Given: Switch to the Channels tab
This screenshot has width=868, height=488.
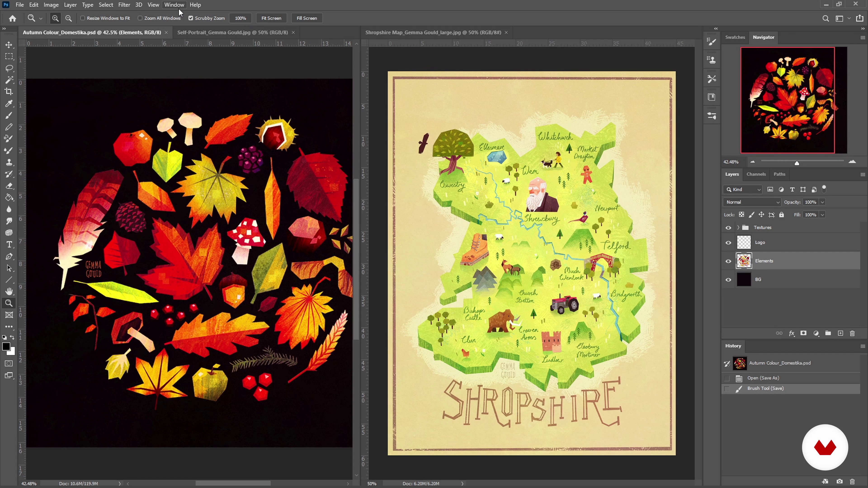Looking at the screenshot, I should 756,174.
